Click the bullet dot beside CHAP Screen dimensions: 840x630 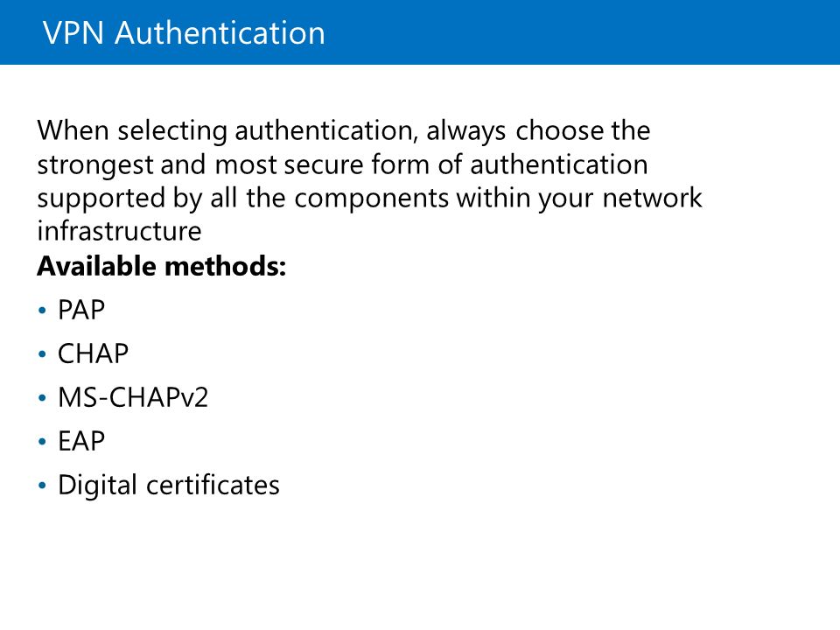pyautogui.click(x=42, y=354)
